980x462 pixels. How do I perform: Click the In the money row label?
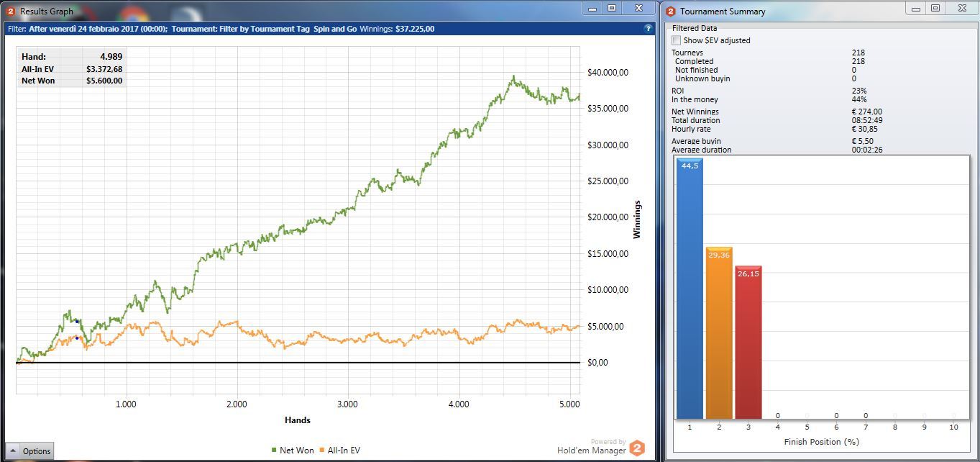[x=695, y=99]
